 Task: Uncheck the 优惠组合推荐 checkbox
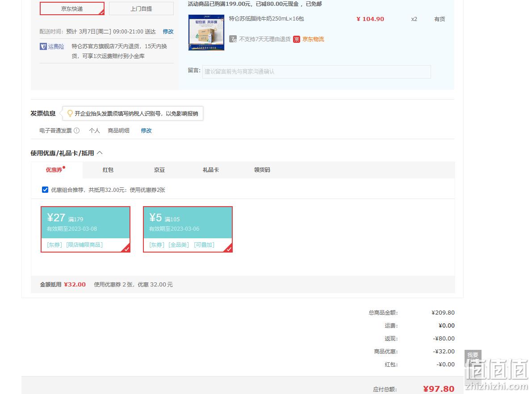tap(45, 190)
